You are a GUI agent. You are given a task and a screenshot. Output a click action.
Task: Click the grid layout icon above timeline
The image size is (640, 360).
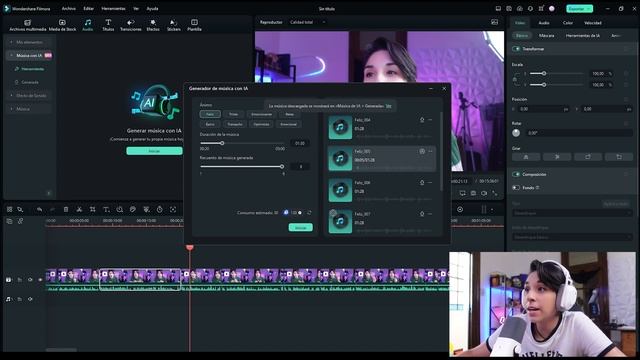pos(9,209)
